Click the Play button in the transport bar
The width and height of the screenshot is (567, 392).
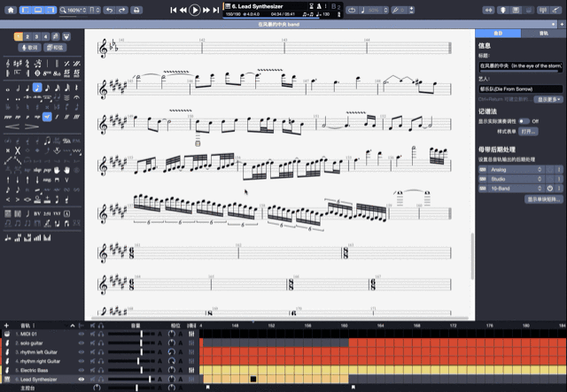click(x=195, y=10)
